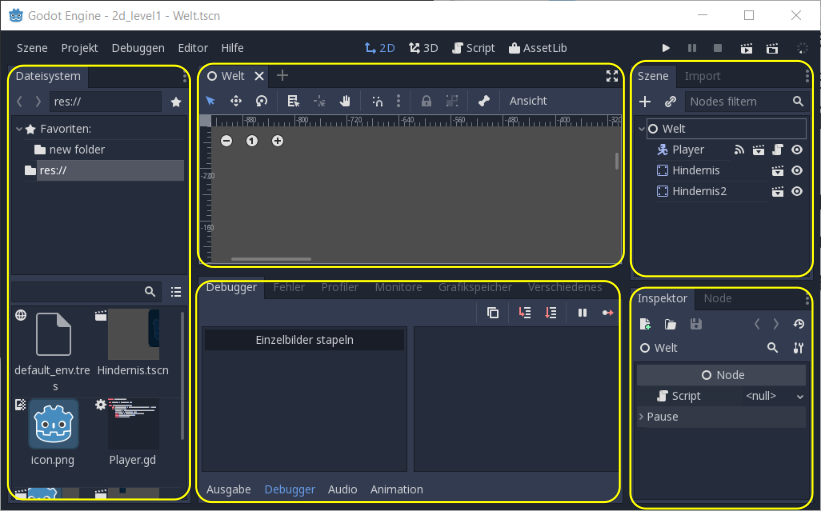
Task: Open Dateisystem dock options three-dot menu
Action: [x=184, y=77]
